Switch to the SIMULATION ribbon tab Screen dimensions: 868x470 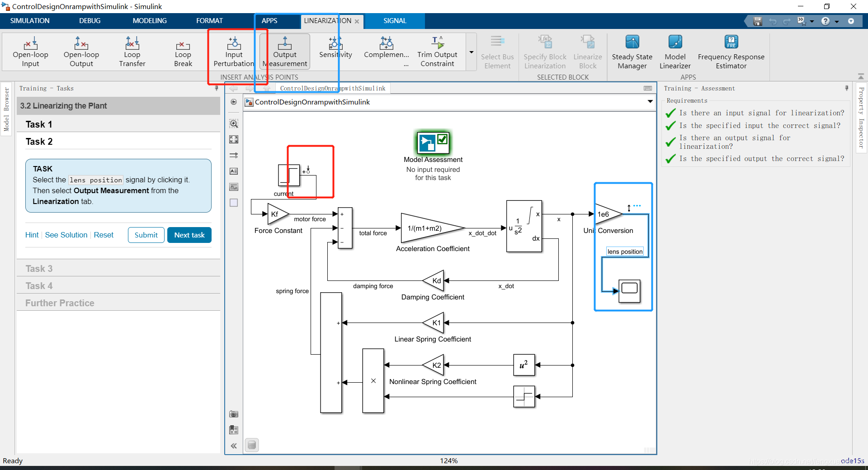pyautogui.click(x=29, y=21)
